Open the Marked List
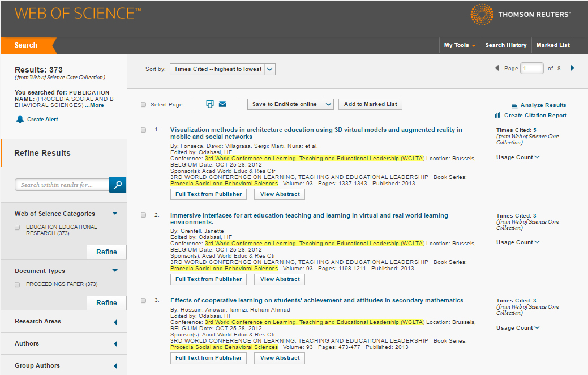The height and width of the screenshot is (375, 588). coord(553,45)
